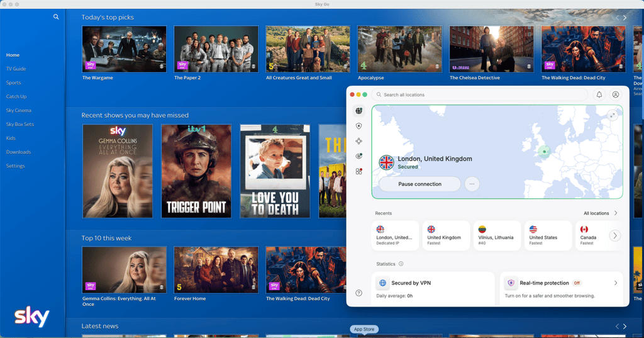
Task: Click the list icon on The Chelsea Detective thumbnail
Action: click(x=529, y=66)
